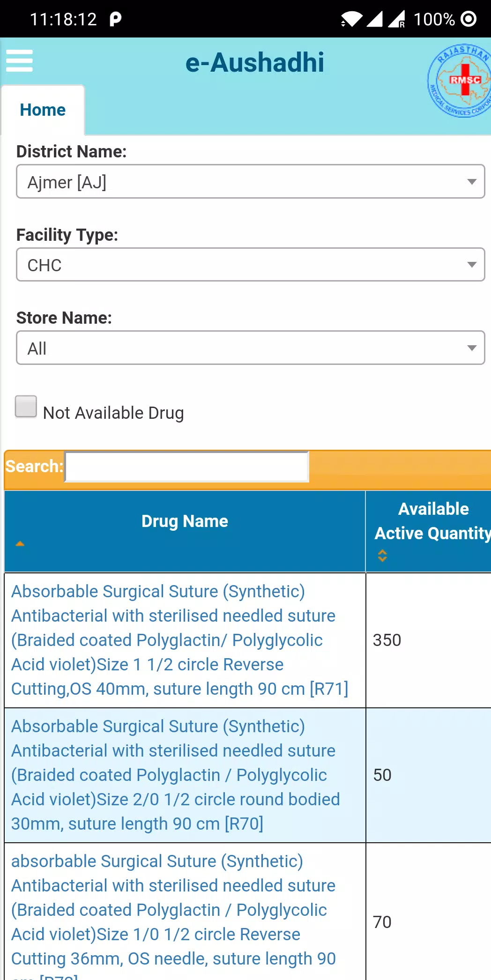Tap the e-Aushadhi title text
The width and height of the screenshot is (491, 980).
pos(255,62)
